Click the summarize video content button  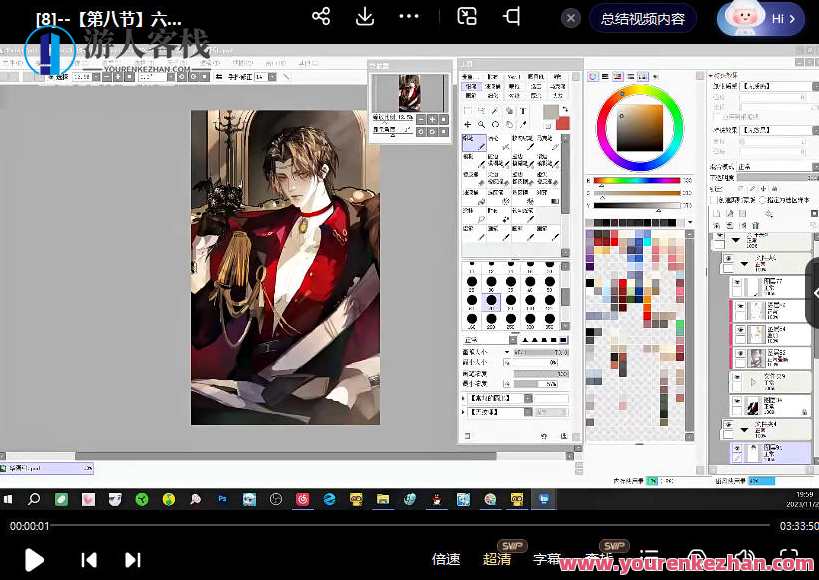point(643,19)
